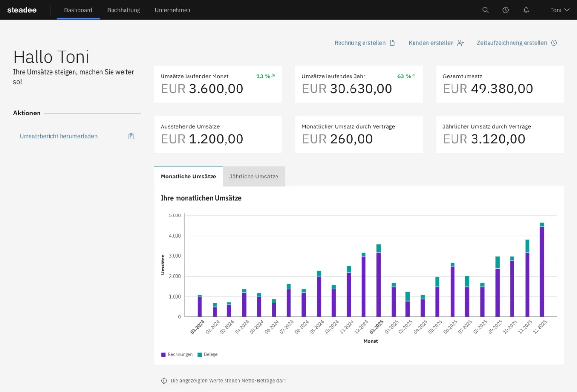Open the Unternehmen menu
Screen dimensions: 577x392
click(173, 10)
